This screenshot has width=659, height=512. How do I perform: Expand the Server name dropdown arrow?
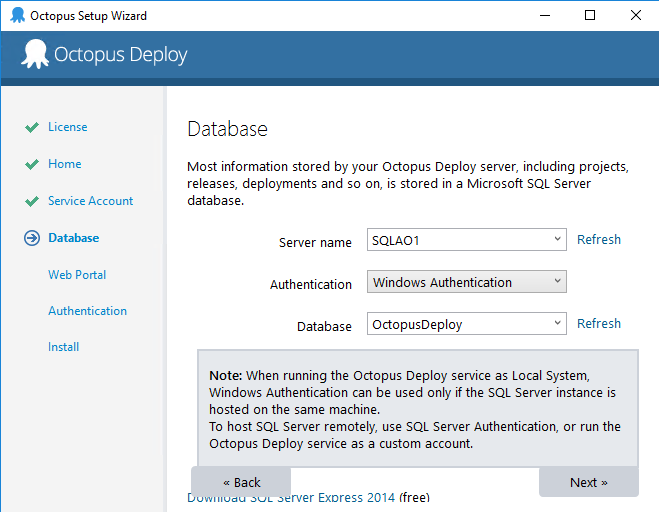[x=557, y=239]
